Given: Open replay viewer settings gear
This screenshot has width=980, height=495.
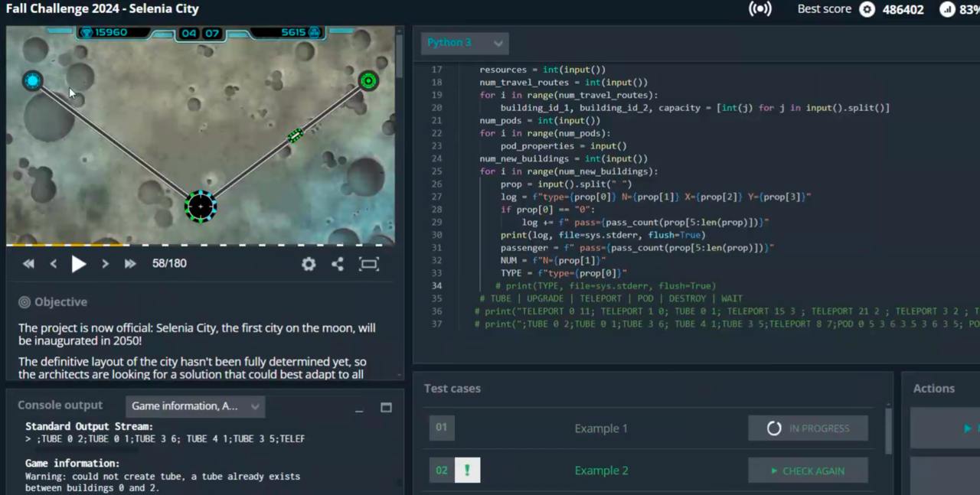Looking at the screenshot, I should [309, 264].
